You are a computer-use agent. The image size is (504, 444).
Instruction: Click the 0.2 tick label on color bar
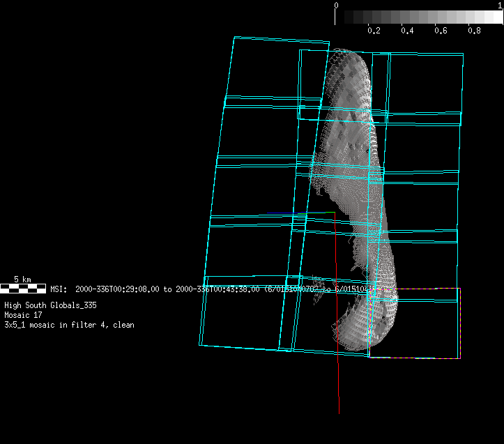point(374,31)
